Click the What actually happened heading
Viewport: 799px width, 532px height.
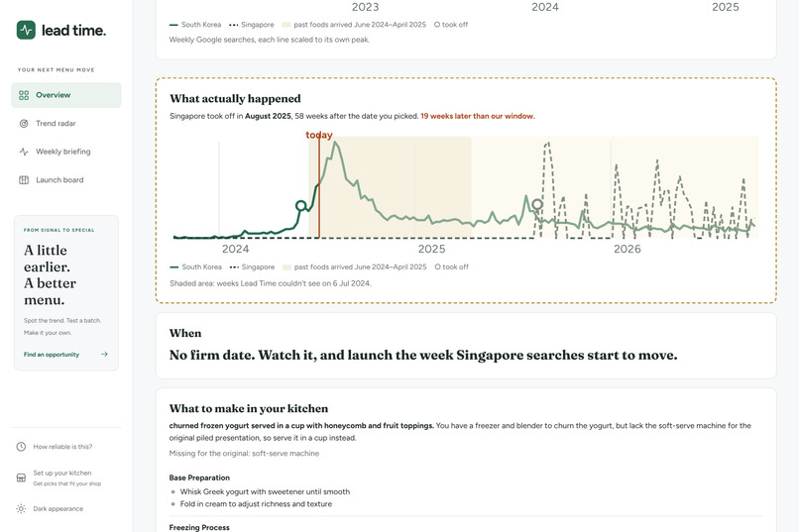pos(235,99)
